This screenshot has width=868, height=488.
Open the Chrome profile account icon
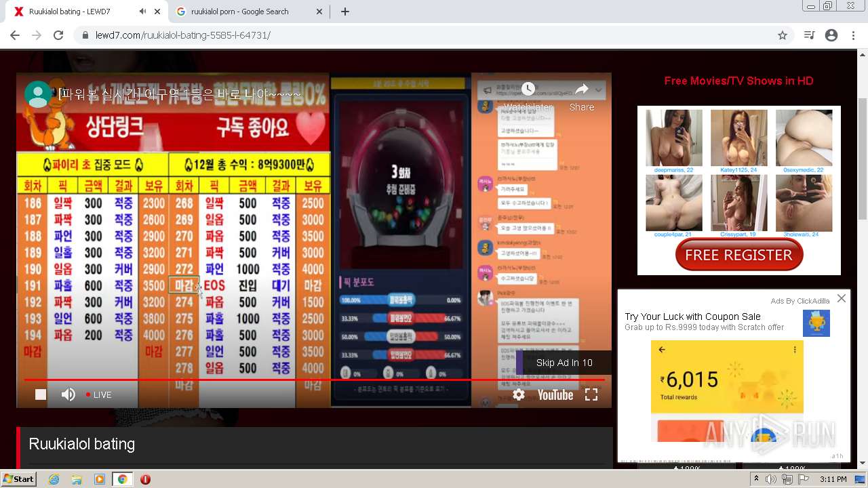831,35
